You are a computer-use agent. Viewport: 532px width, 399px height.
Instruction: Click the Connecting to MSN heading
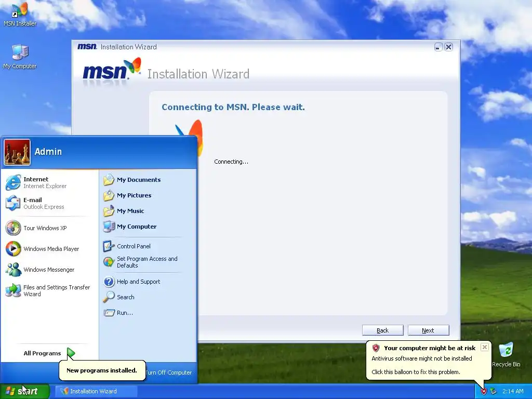[x=233, y=107]
